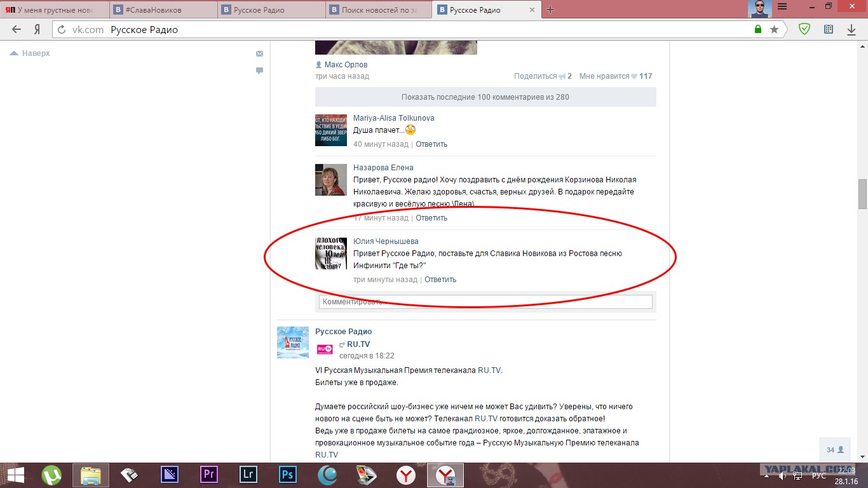Open the blue crescent app on the taskbar

point(327,475)
